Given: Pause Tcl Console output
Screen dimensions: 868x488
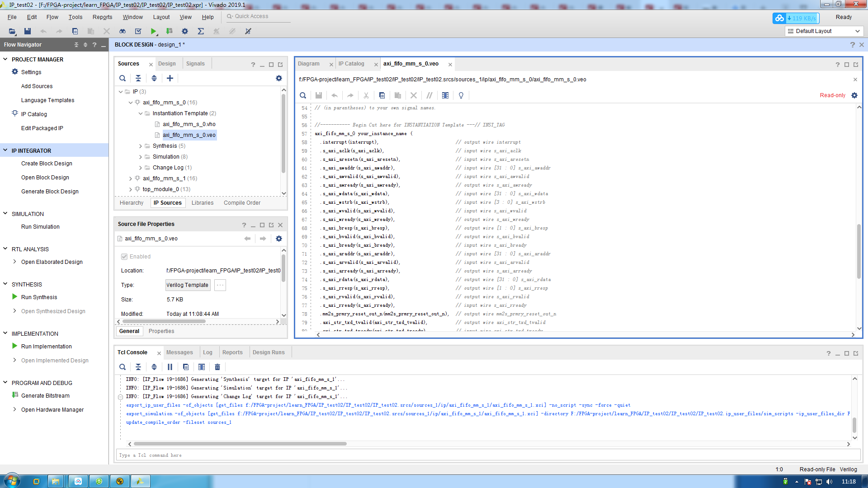Looking at the screenshot, I should coord(170,367).
